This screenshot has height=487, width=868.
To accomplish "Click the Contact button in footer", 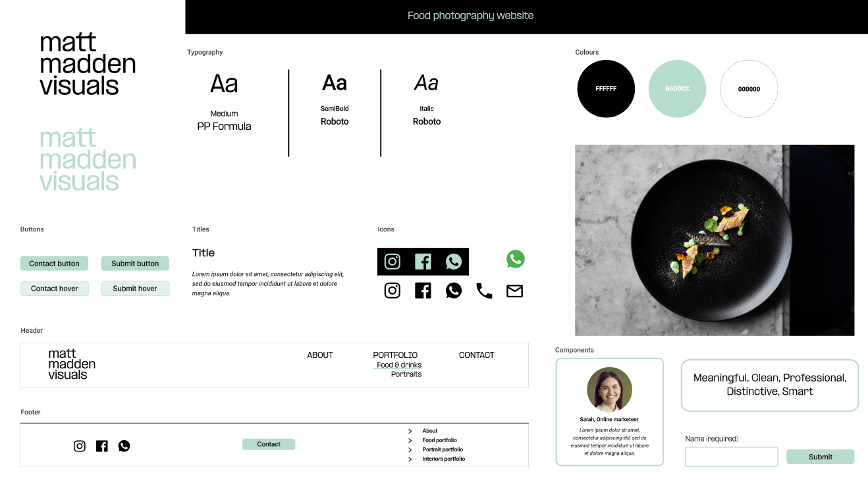I will tap(269, 444).
